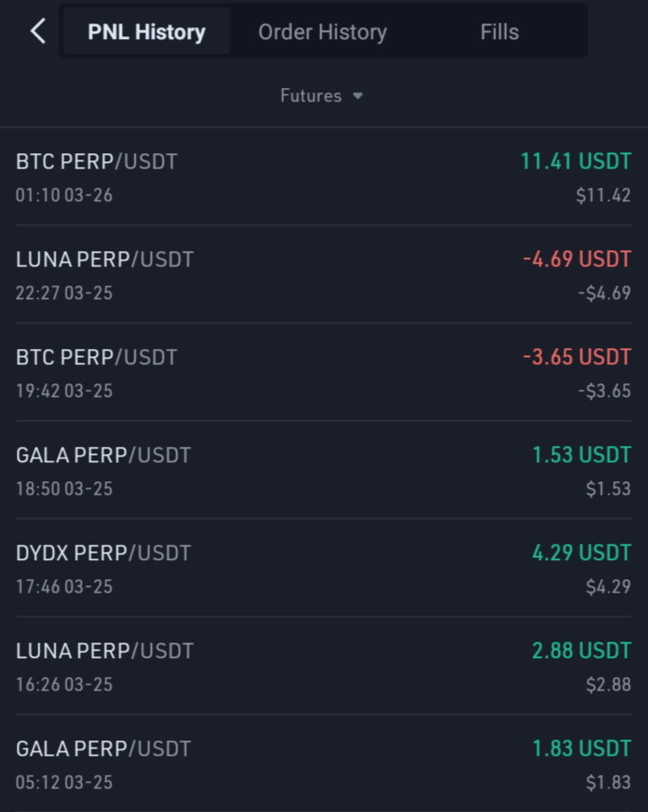Screen dimensions: 648x812
Task: Open LUNA PERP/USDT entry from 16:26 03-25
Action: (324, 666)
